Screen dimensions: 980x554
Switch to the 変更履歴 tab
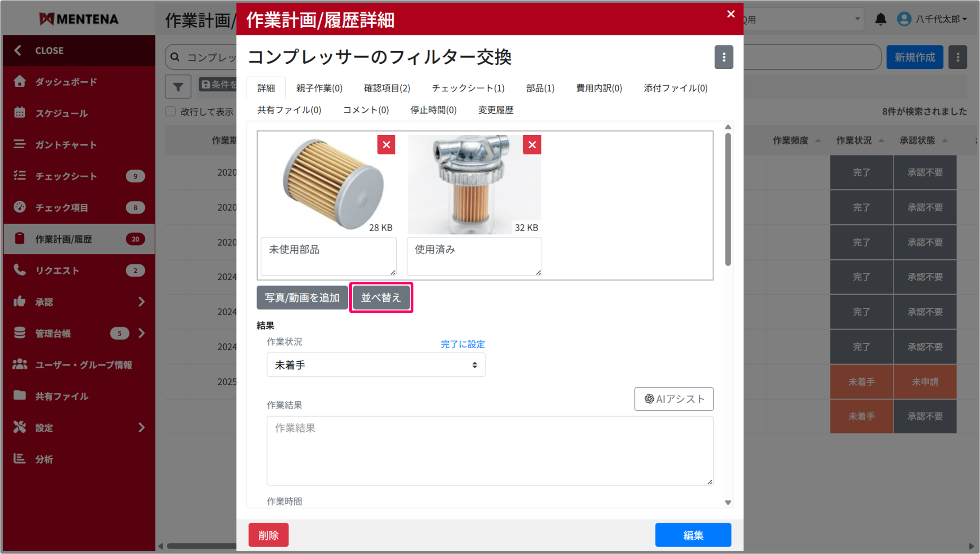[x=496, y=110]
